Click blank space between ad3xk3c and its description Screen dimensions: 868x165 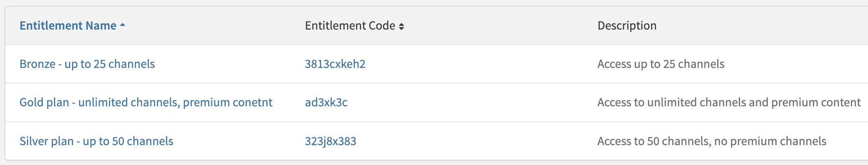(x=472, y=102)
